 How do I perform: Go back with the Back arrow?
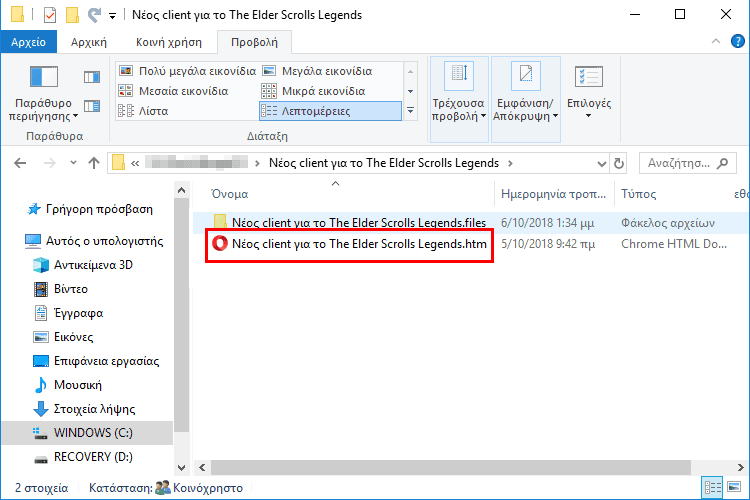[x=21, y=162]
